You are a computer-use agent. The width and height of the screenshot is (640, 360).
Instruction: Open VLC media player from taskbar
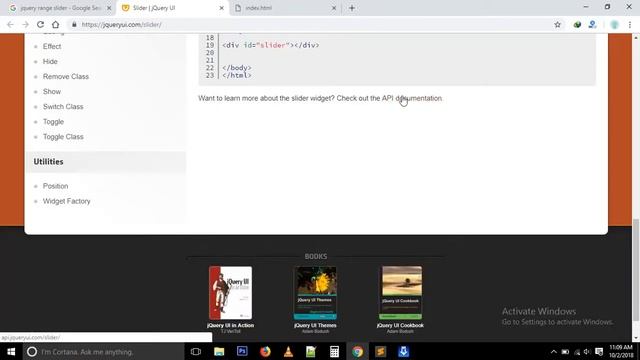pos(288,351)
